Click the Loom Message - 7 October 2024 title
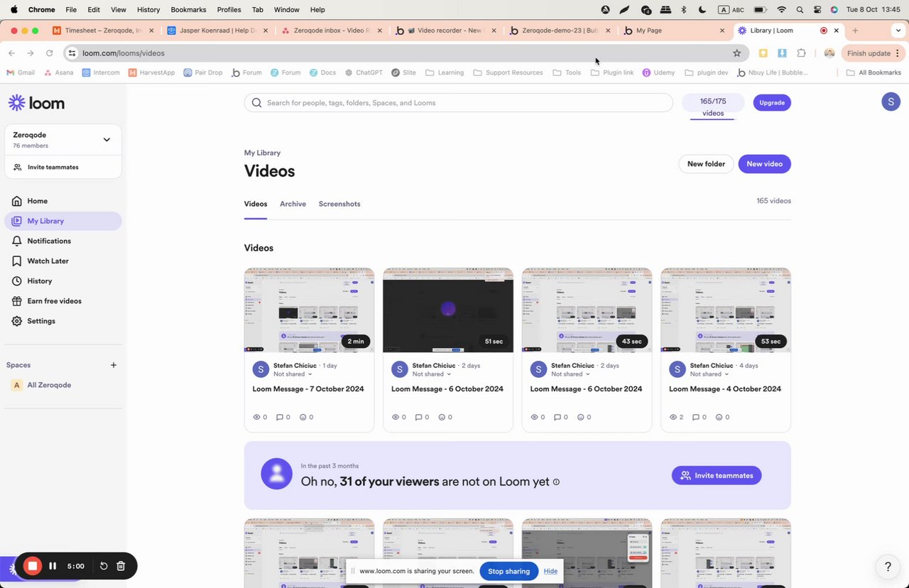 [309, 389]
